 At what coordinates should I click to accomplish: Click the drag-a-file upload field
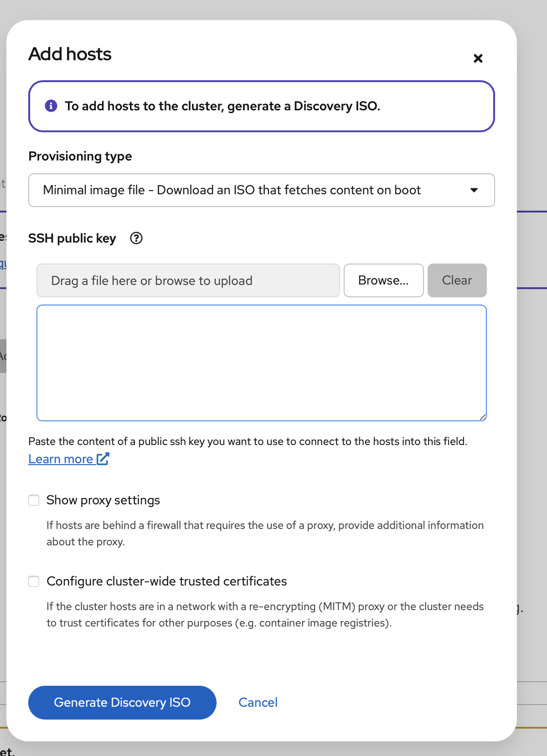188,280
